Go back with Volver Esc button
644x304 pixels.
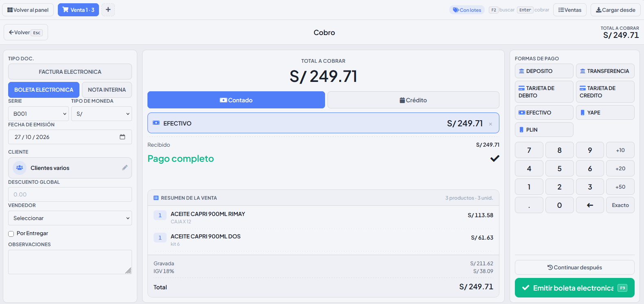click(26, 32)
